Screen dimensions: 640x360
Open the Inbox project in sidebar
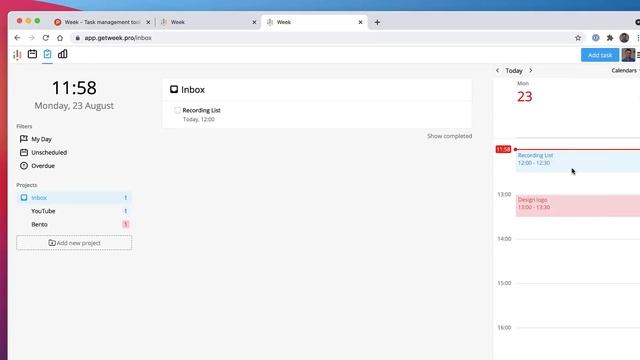click(x=74, y=198)
